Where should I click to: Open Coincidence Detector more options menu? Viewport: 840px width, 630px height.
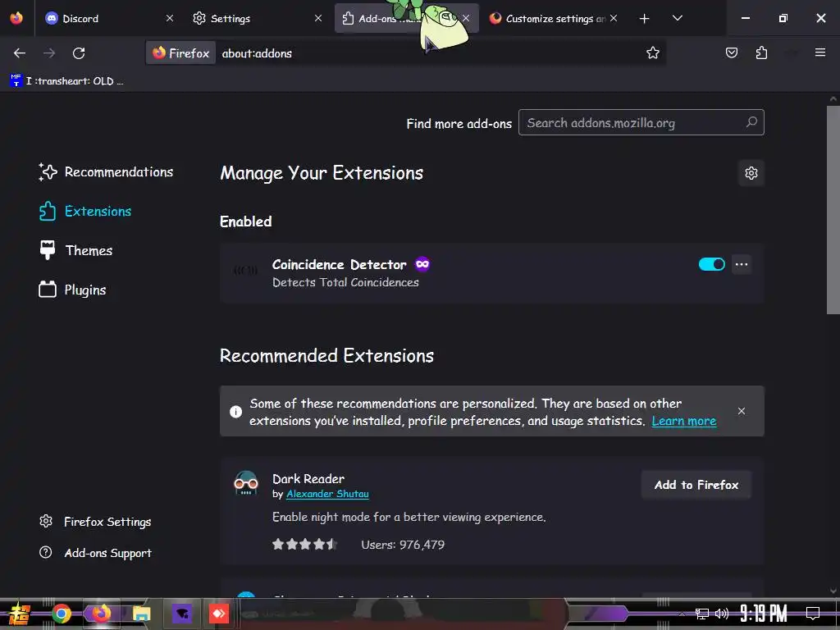(x=742, y=264)
